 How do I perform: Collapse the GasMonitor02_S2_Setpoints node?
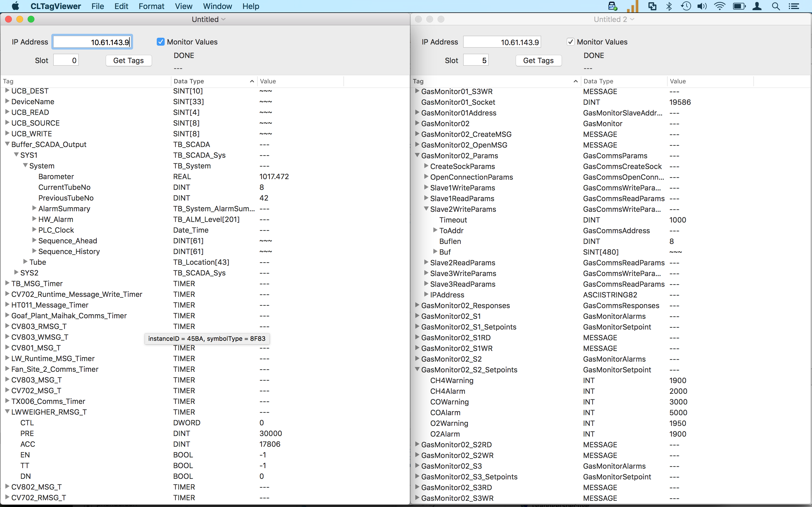tap(417, 370)
